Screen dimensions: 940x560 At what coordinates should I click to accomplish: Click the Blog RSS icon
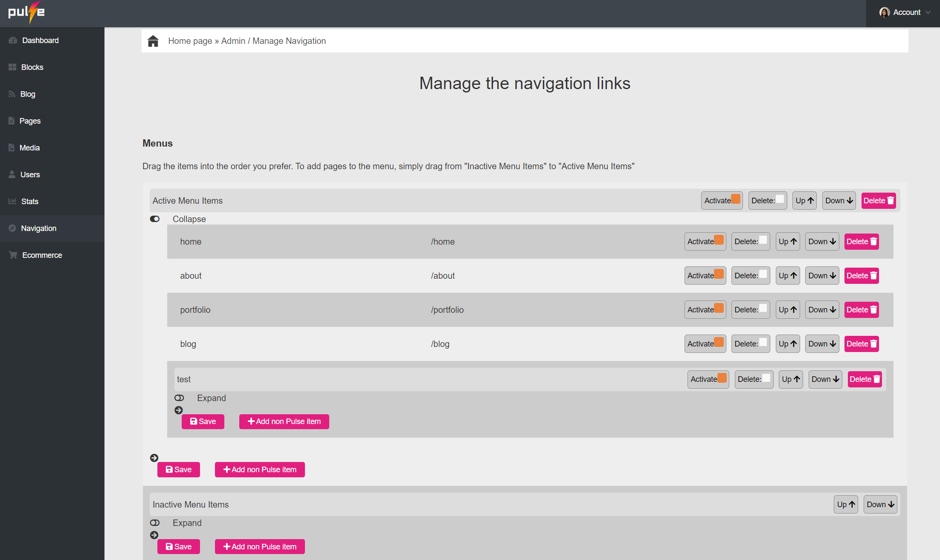click(12, 94)
